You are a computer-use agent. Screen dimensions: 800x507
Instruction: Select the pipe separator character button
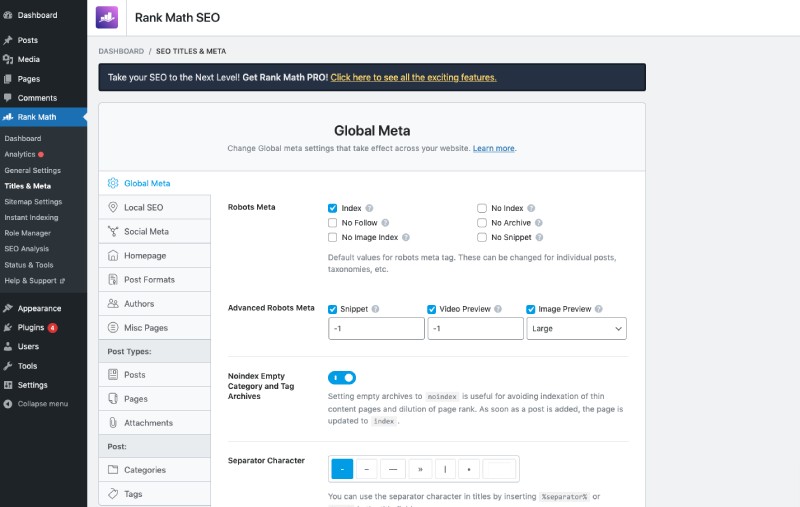tap(445, 469)
